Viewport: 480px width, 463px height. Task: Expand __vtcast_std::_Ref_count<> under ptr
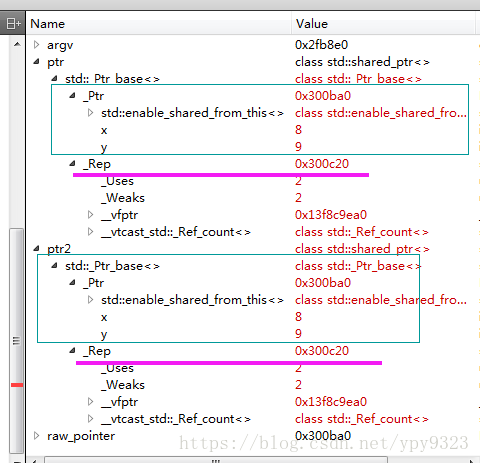(x=90, y=231)
